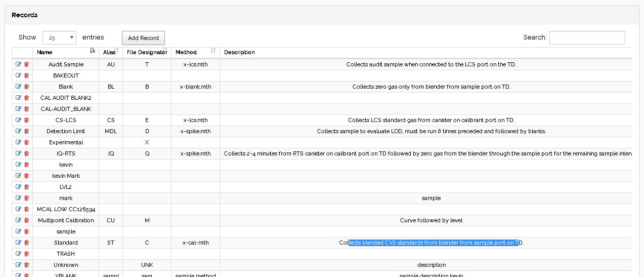This screenshot has height=277, width=644.
Task: Focus the Search input field
Action: (x=587, y=37)
